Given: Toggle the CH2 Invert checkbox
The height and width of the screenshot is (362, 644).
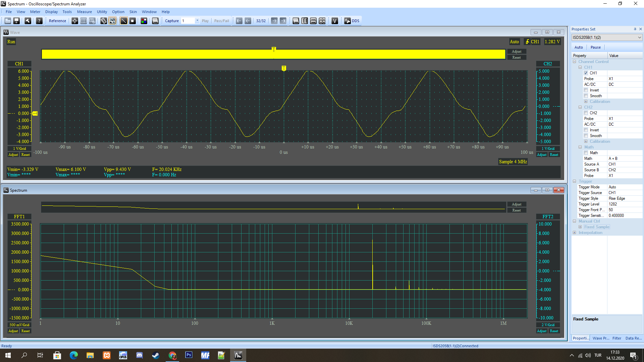Looking at the screenshot, I should coord(586,130).
